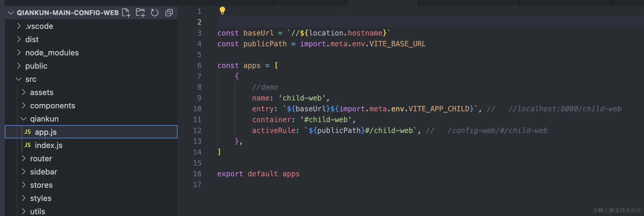Expand the assets folder chevron
This screenshot has height=216, width=644.
(x=24, y=92)
